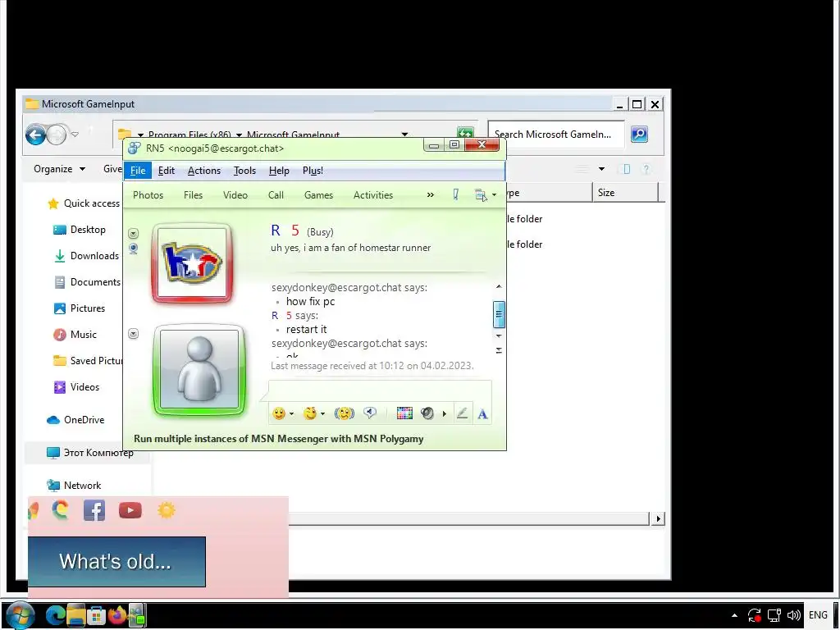The image size is (840, 630).
Task: Click the network icon in system tray
Action: point(774,615)
